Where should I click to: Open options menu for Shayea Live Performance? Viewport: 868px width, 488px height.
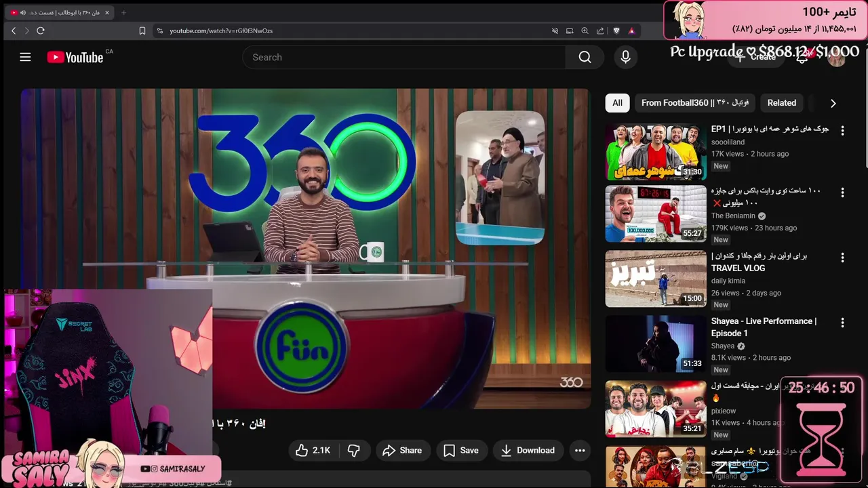[x=842, y=323]
